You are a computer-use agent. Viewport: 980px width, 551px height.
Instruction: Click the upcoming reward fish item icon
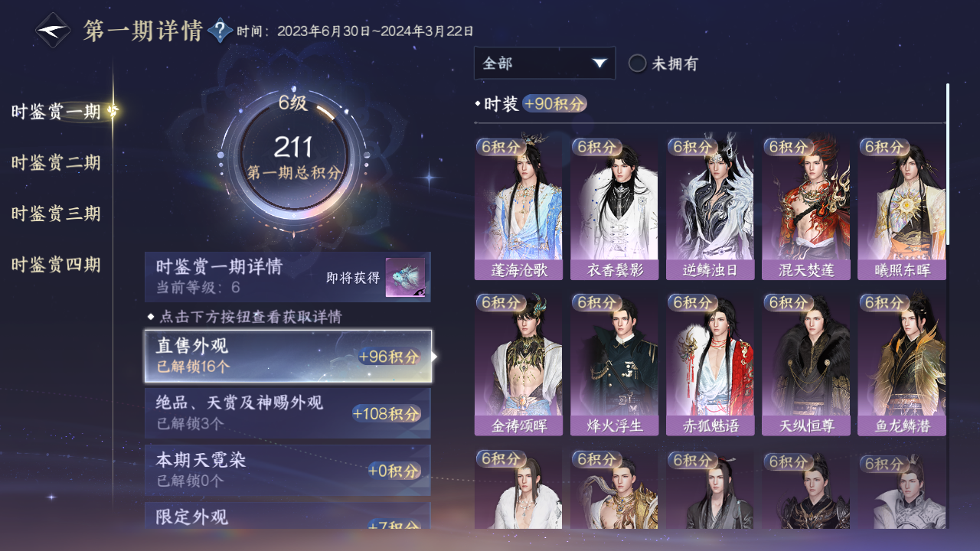[x=405, y=278]
